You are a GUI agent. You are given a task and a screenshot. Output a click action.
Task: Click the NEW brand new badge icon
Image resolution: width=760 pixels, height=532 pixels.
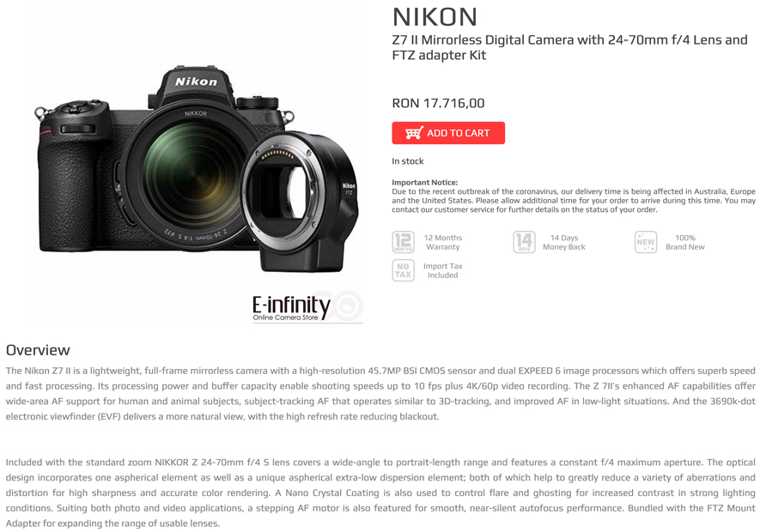646,242
